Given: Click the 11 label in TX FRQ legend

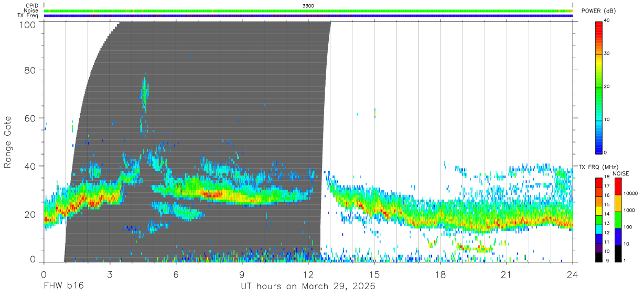Looking at the screenshot, I should point(608,242).
